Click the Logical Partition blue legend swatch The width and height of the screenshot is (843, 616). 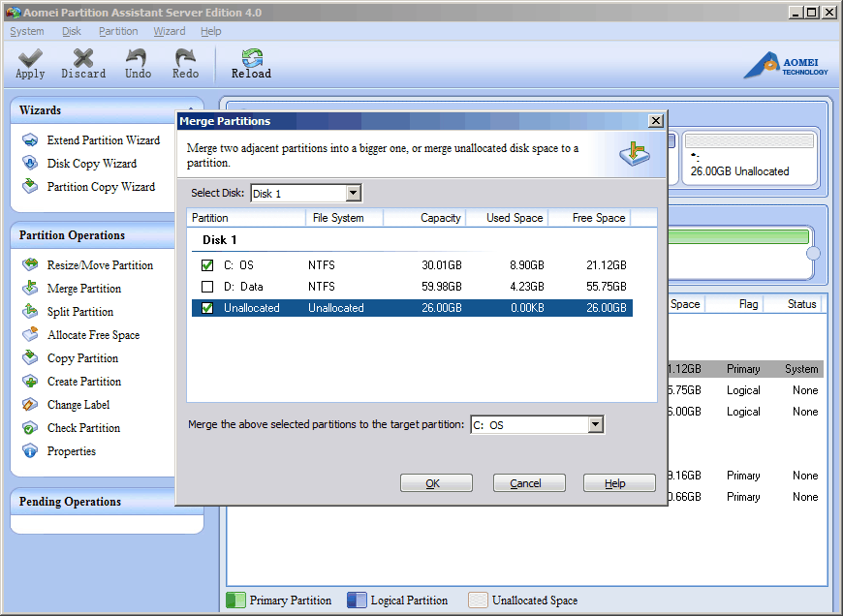pos(357,600)
